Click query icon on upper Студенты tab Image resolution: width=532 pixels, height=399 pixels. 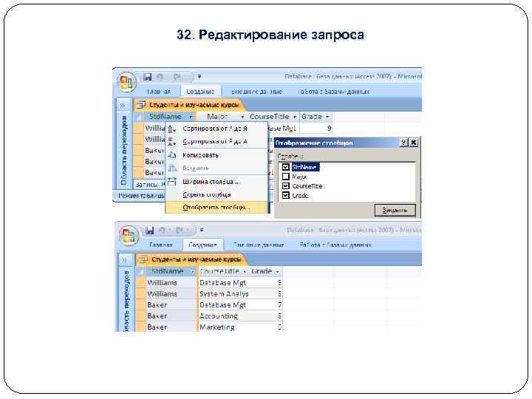point(141,105)
